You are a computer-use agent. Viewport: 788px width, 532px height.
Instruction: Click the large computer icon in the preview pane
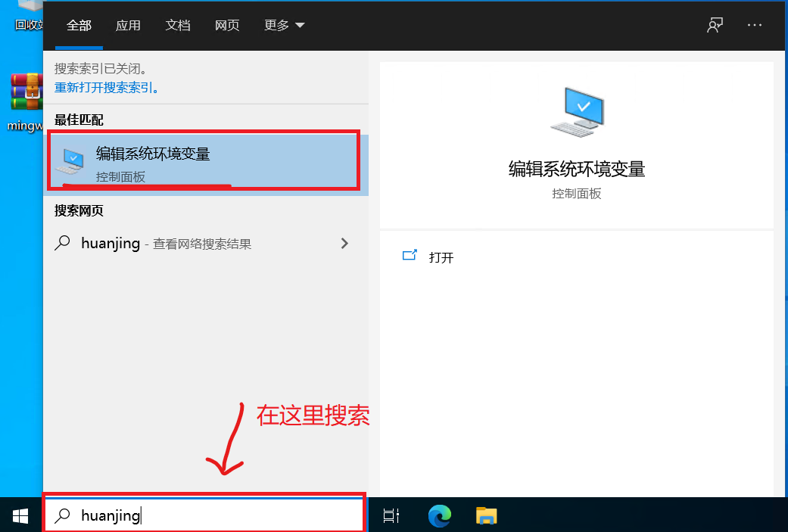(577, 111)
